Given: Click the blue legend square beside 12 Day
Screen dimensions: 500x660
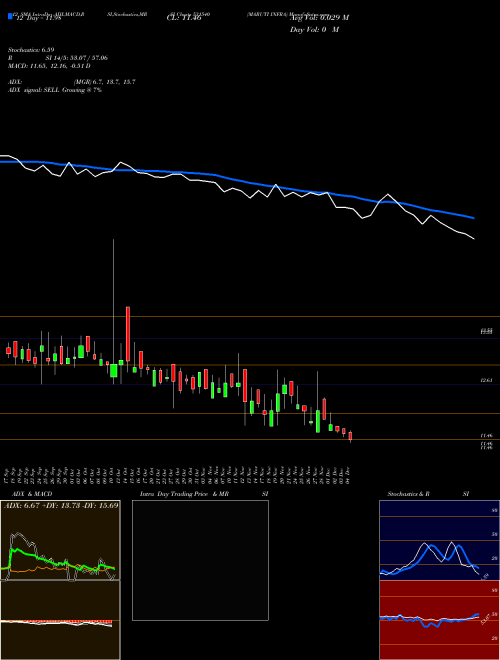Looking at the screenshot, I should click(x=10, y=16).
